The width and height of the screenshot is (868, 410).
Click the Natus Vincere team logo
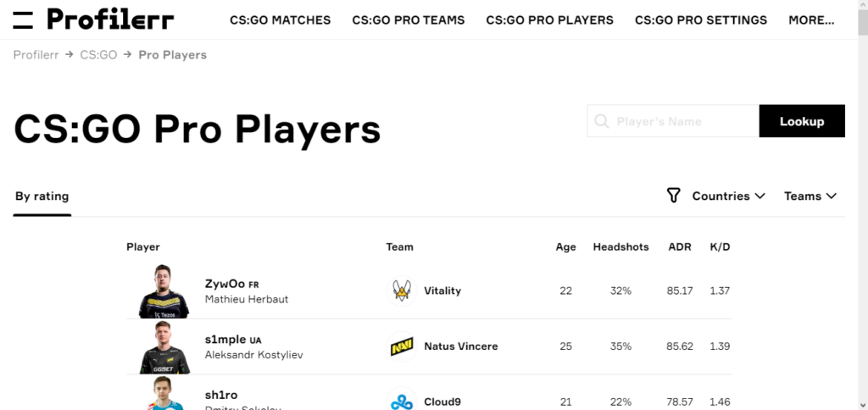pos(401,346)
